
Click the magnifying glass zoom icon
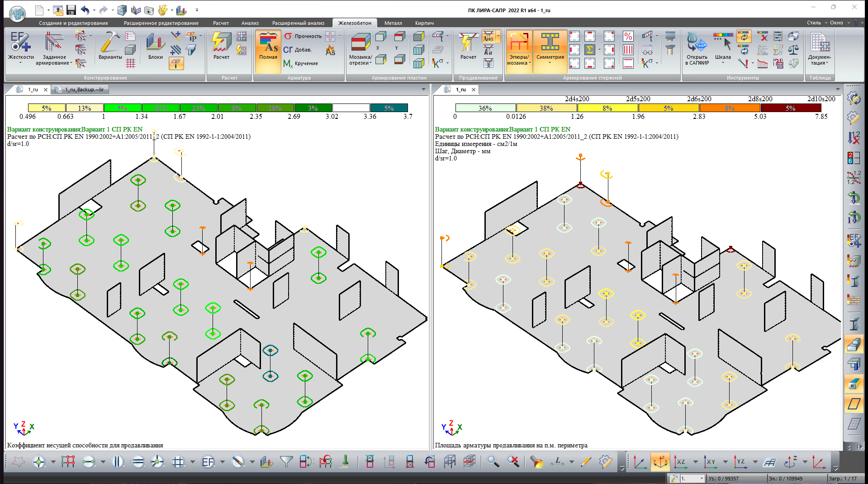(x=493, y=461)
